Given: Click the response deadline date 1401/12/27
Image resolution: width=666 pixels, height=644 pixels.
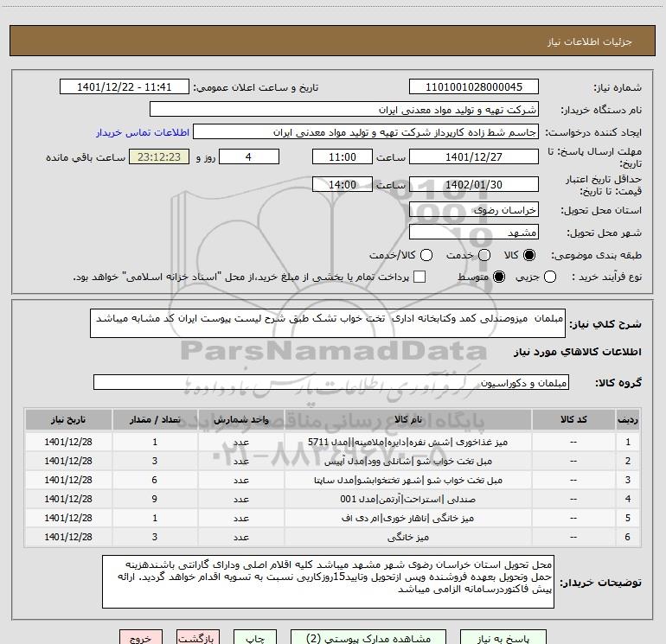Looking at the screenshot, I should click(474, 156).
